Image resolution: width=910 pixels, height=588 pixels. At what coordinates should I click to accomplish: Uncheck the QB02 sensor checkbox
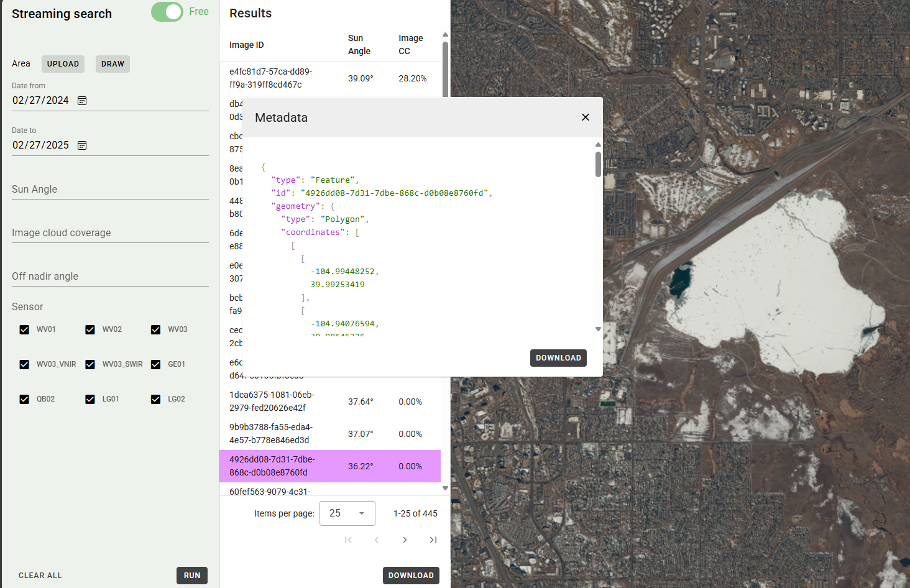24,399
